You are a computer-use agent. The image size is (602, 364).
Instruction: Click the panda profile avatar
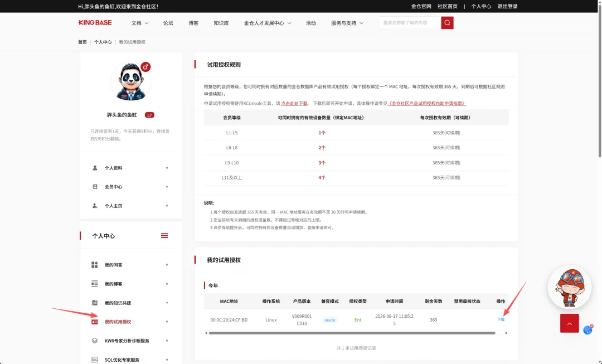[x=130, y=82]
